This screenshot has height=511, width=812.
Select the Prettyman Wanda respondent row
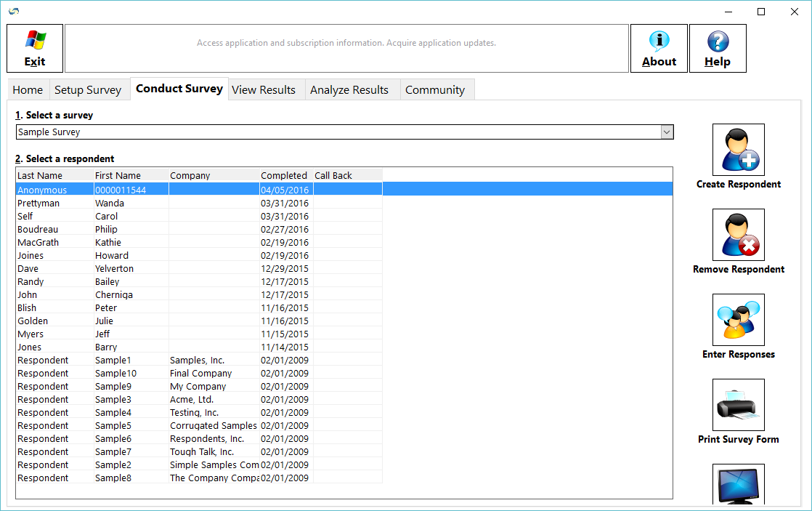(73, 204)
